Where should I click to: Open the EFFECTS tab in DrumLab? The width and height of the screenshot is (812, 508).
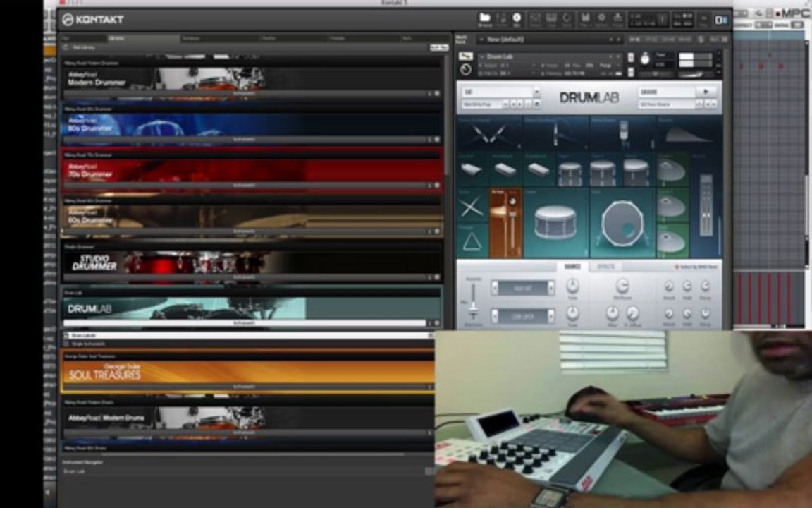(605, 267)
